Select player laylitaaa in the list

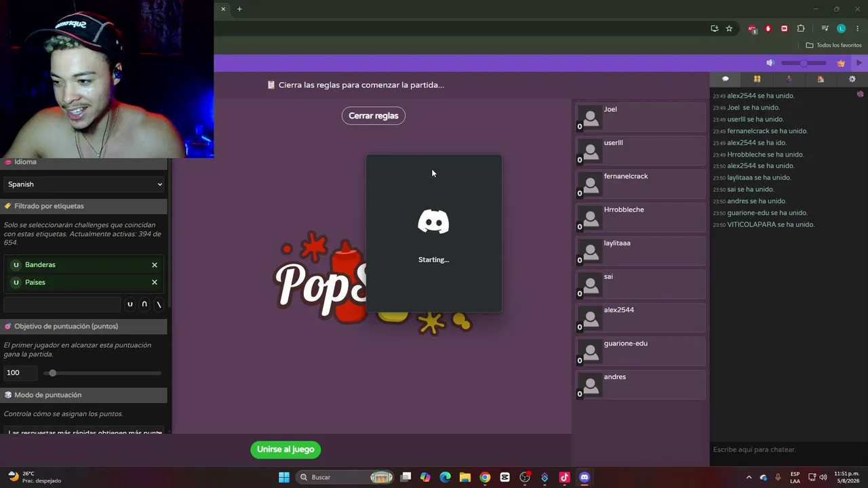pos(640,251)
